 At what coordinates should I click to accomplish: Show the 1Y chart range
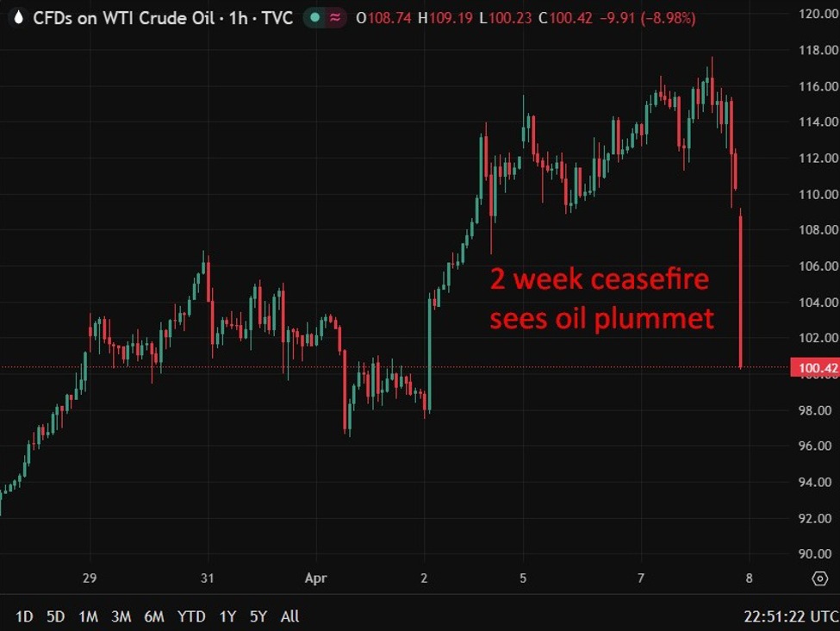(x=227, y=616)
